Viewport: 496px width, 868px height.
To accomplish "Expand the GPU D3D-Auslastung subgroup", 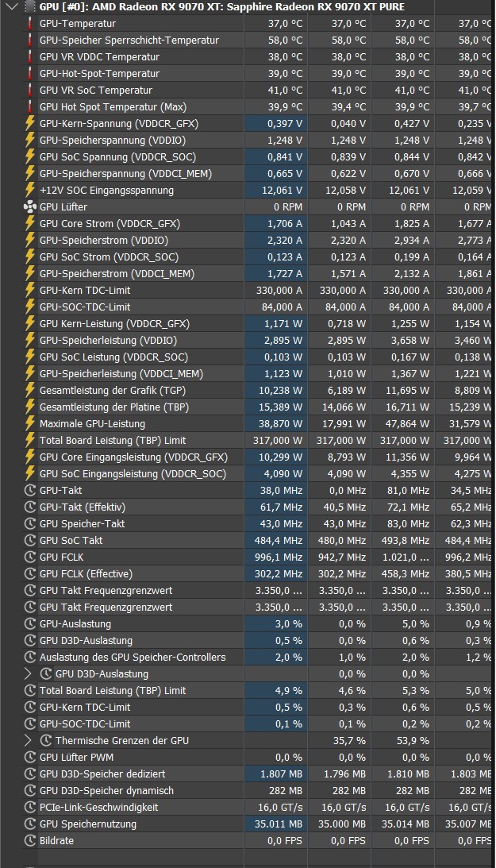I will tap(29, 673).
